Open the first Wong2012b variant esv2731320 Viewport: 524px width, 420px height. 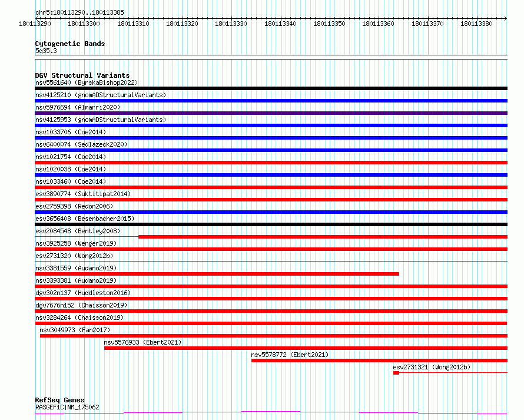pos(74,256)
